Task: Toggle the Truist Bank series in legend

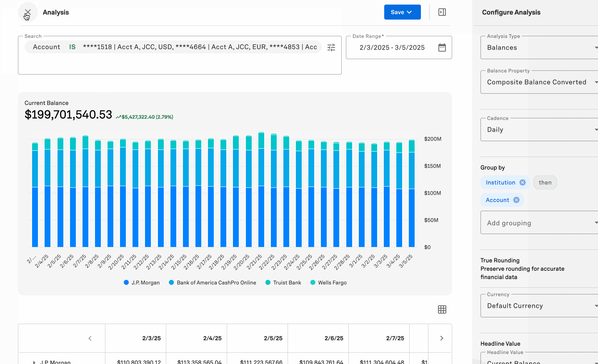Action: coord(283,282)
